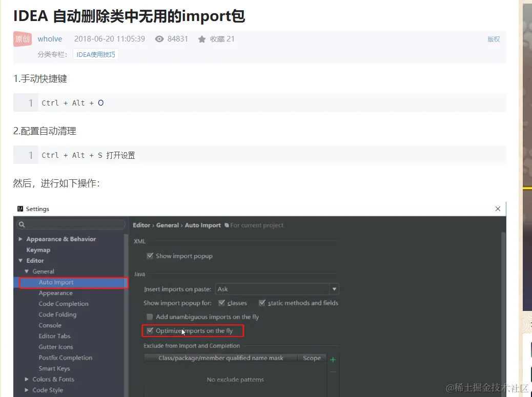Click the 原创 original badge
Screen dimensions: 532x397
click(23, 39)
